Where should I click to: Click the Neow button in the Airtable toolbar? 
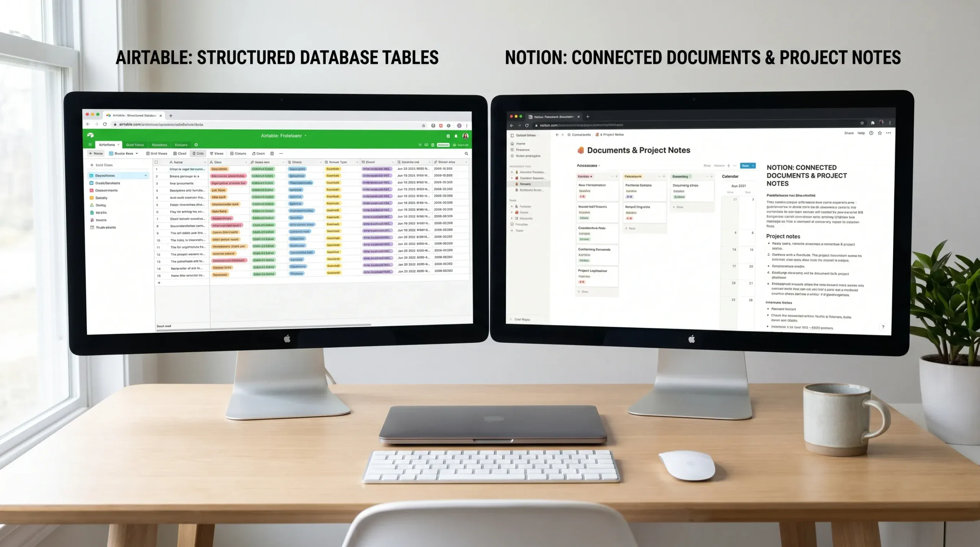[x=96, y=153]
